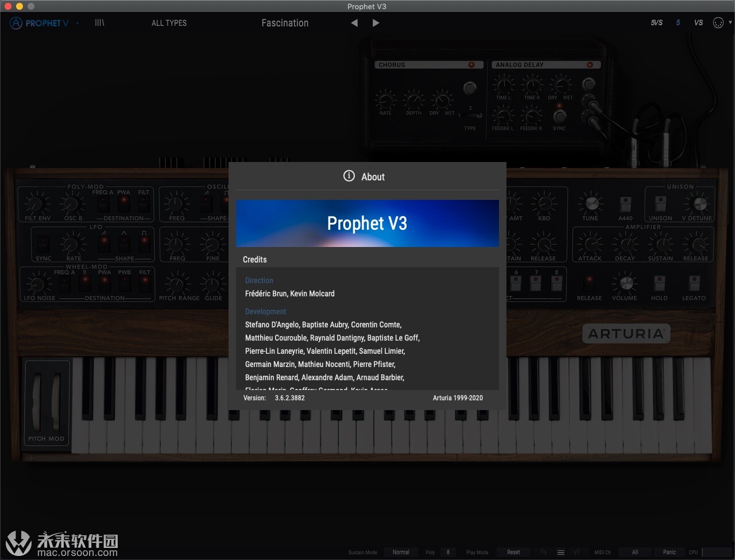Select program button 6
The image size is (735, 560).
(x=516, y=283)
